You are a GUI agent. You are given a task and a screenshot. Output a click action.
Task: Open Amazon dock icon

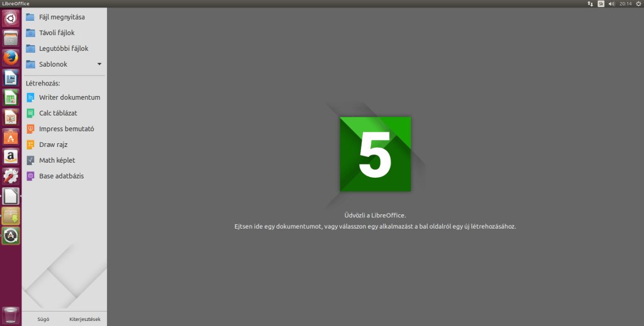pyautogui.click(x=11, y=156)
